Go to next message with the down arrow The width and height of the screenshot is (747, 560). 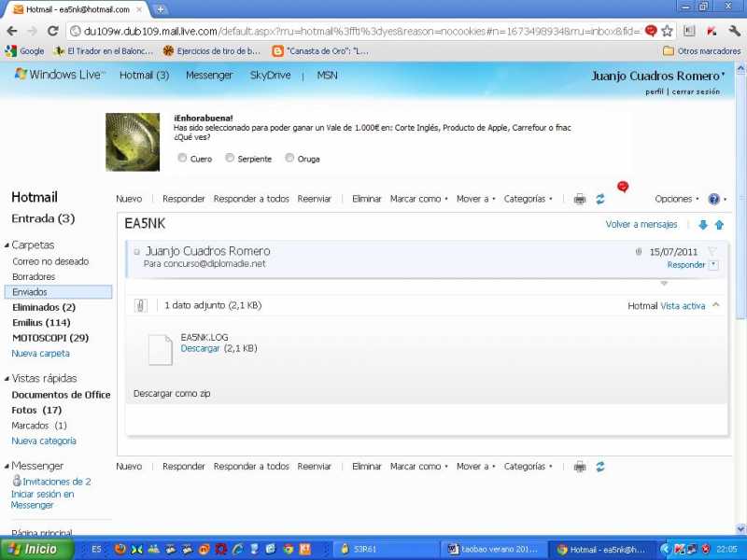pos(703,225)
